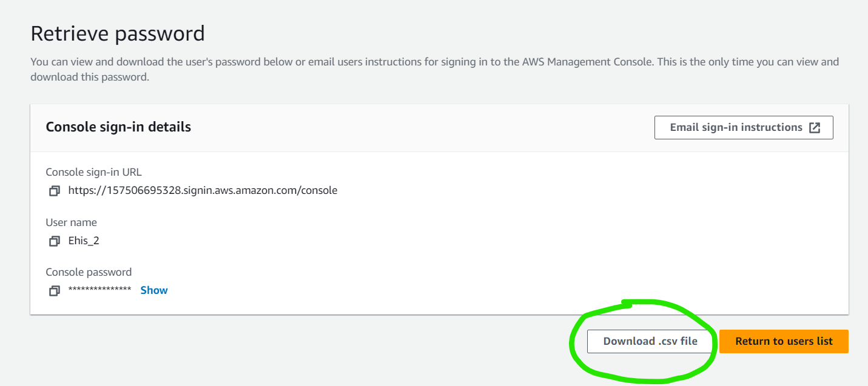Click the Console sign-in details panel title
Image resolution: width=868 pixels, height=386 pixels.
(118, 127)
